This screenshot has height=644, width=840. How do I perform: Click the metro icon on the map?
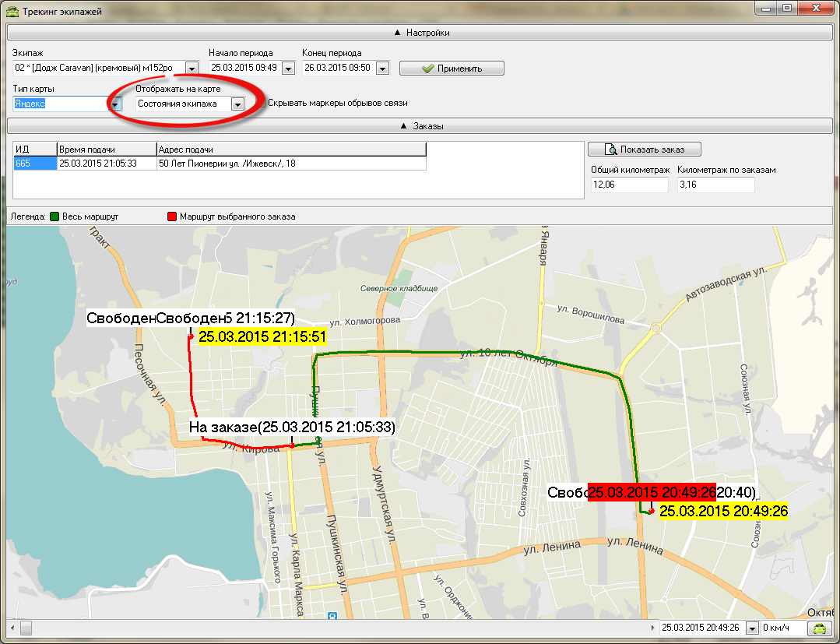click(x=332, y=615)
